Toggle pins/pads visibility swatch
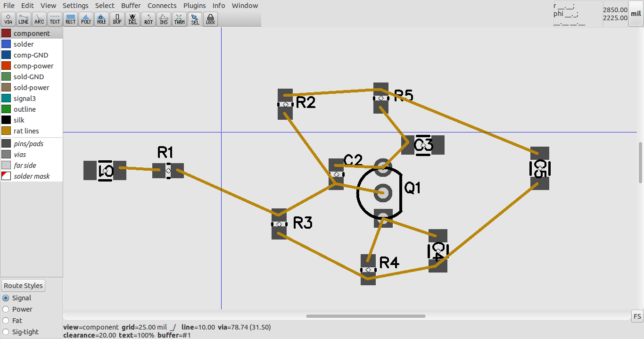 (x=6, y=143)
